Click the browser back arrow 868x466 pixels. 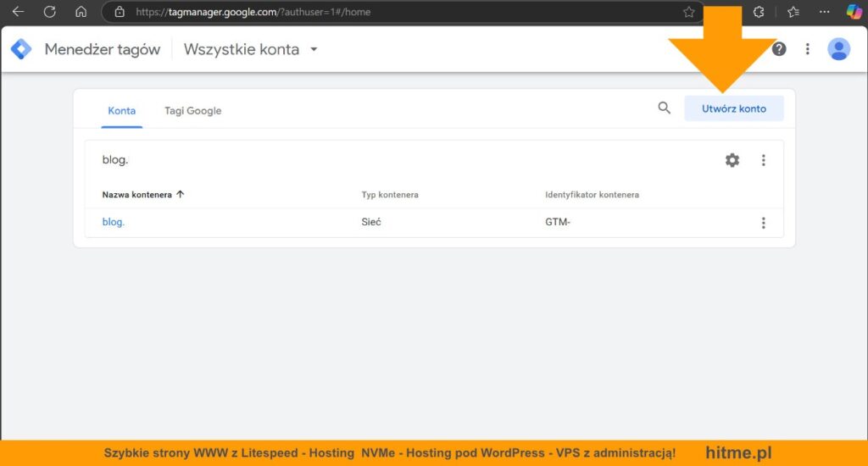[x=18, y=12]
